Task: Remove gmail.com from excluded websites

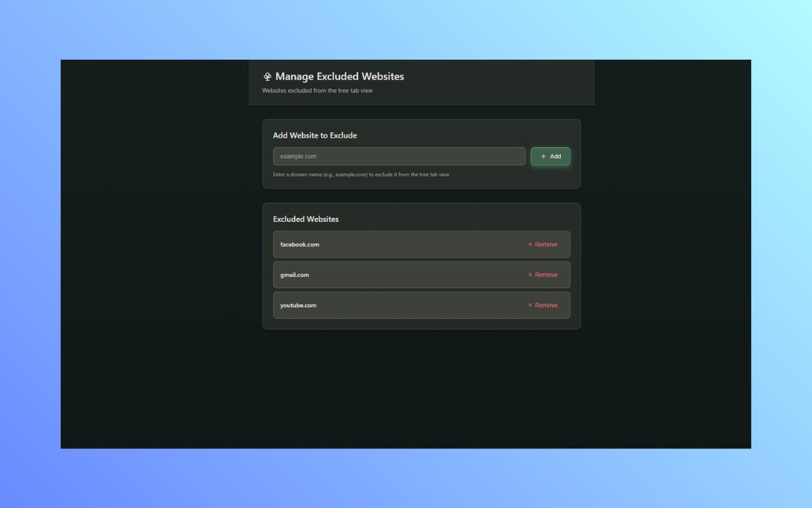Action: 543,275
